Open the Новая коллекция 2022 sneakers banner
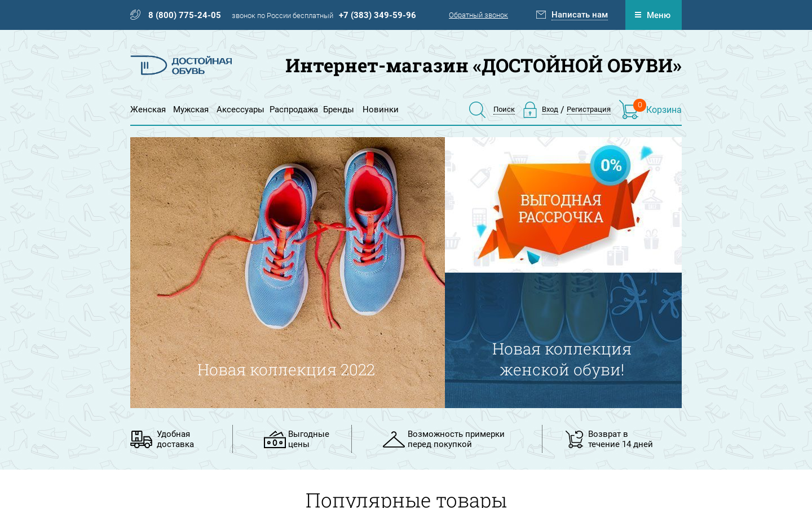812x508 pixels. (x=288, y=273)
